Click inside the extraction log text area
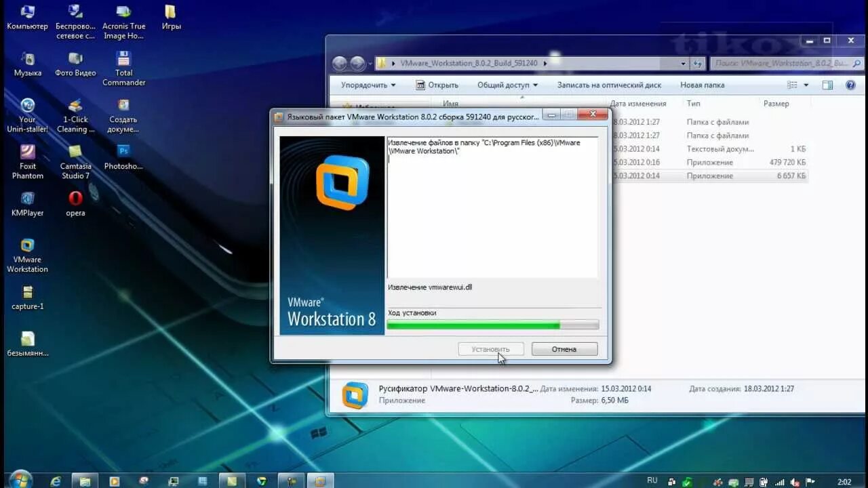868x488 pixels. coord(492,207)
